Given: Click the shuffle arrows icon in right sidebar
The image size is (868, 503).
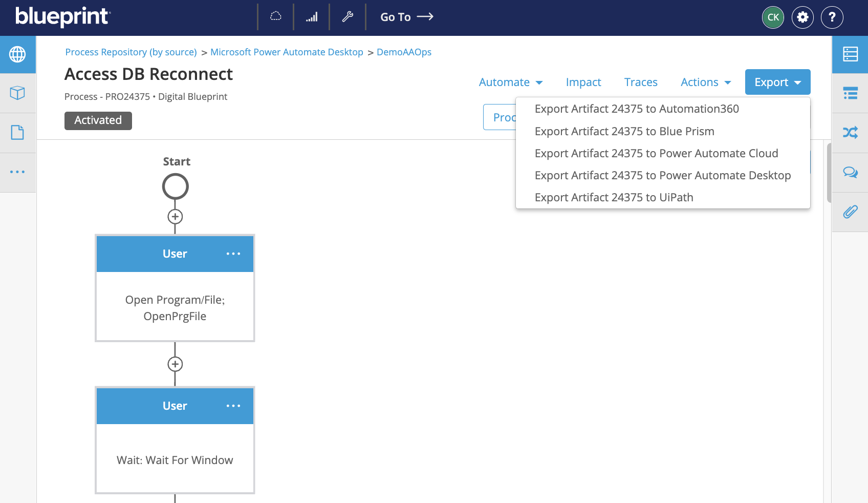Looking at the screenshot, I should (850, 133).
